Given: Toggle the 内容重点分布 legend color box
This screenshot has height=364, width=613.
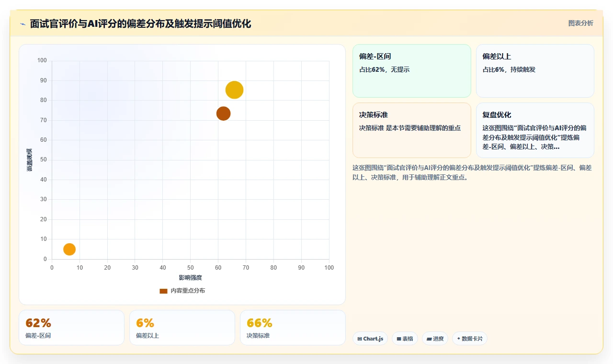Looking at the screenshot, I should tap(163, 291).
